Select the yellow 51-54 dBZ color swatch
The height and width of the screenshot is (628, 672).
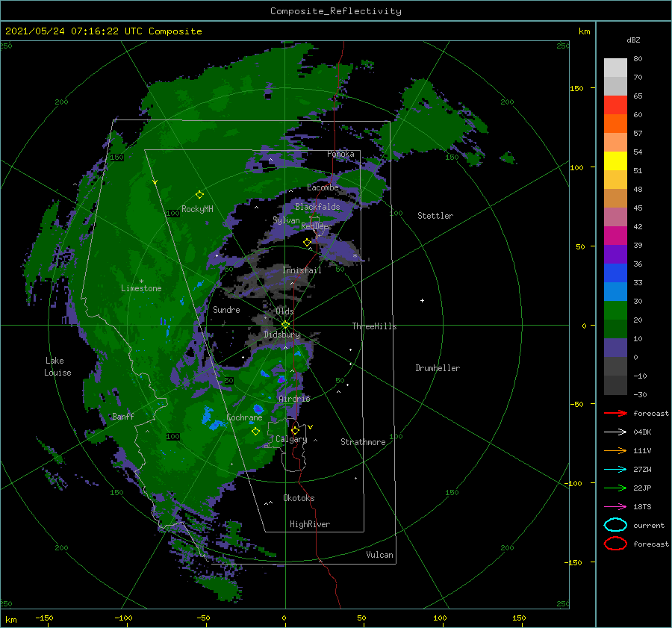point(615,161)
